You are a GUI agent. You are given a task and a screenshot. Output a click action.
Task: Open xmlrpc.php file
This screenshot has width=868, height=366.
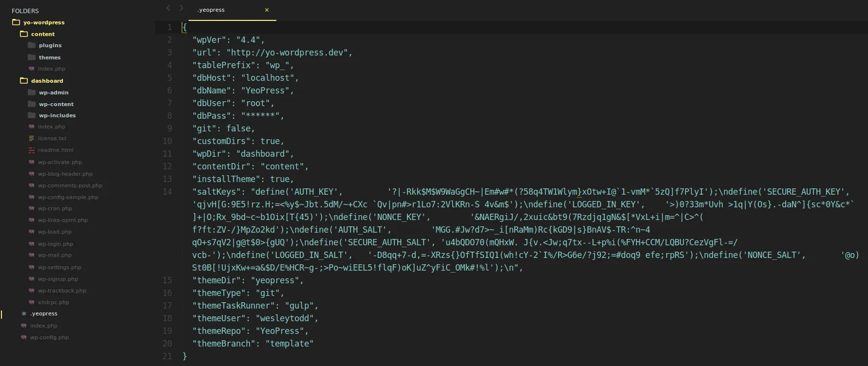(x=54, y=302)
